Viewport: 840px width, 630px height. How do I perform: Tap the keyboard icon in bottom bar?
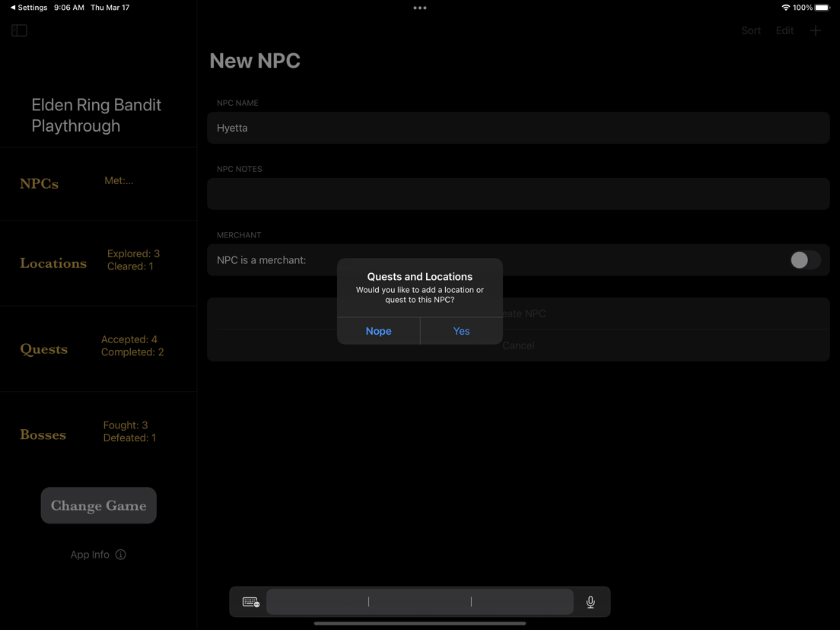click(x=251, y=602)
